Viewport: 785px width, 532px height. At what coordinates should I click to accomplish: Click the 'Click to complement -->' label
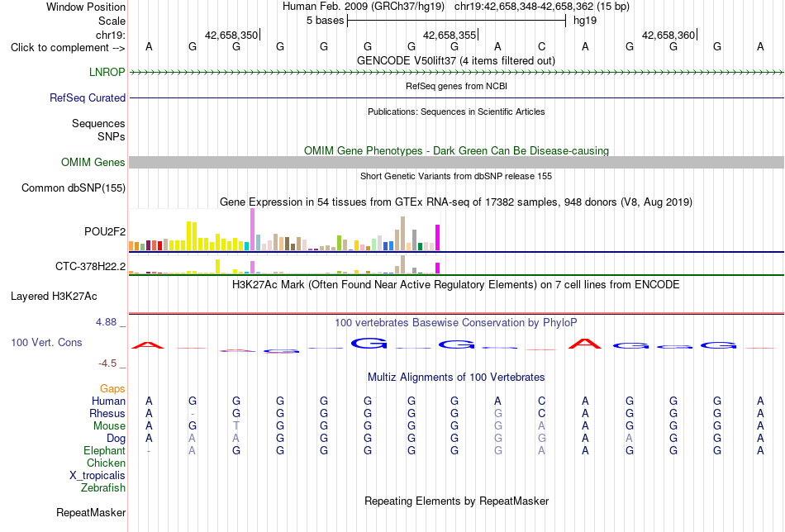click(68, 48)
